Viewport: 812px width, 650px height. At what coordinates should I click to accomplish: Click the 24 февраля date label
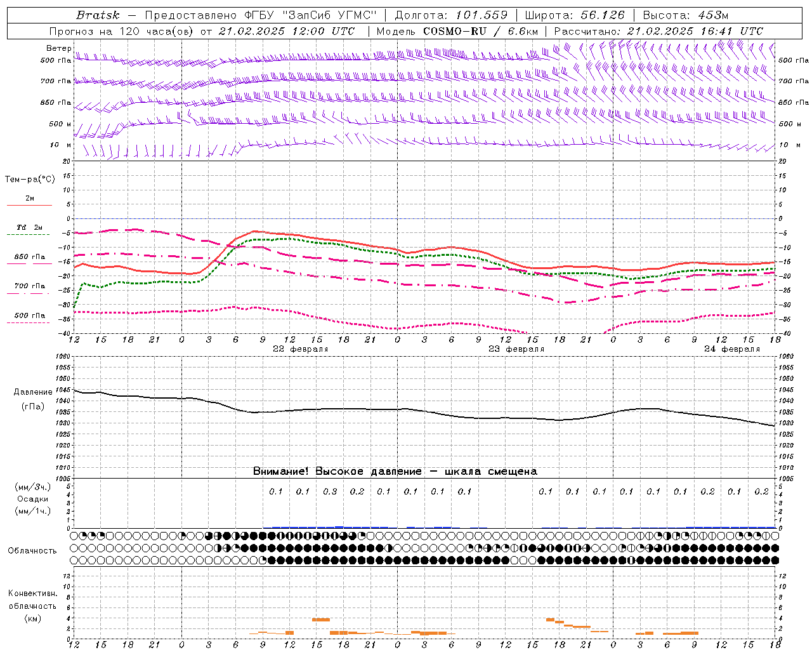tap(732, 349)
